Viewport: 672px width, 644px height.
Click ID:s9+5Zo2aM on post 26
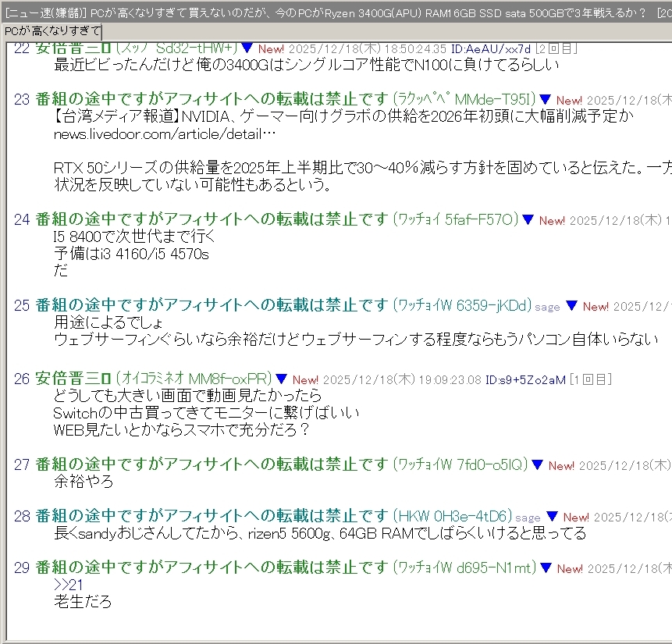524,380
